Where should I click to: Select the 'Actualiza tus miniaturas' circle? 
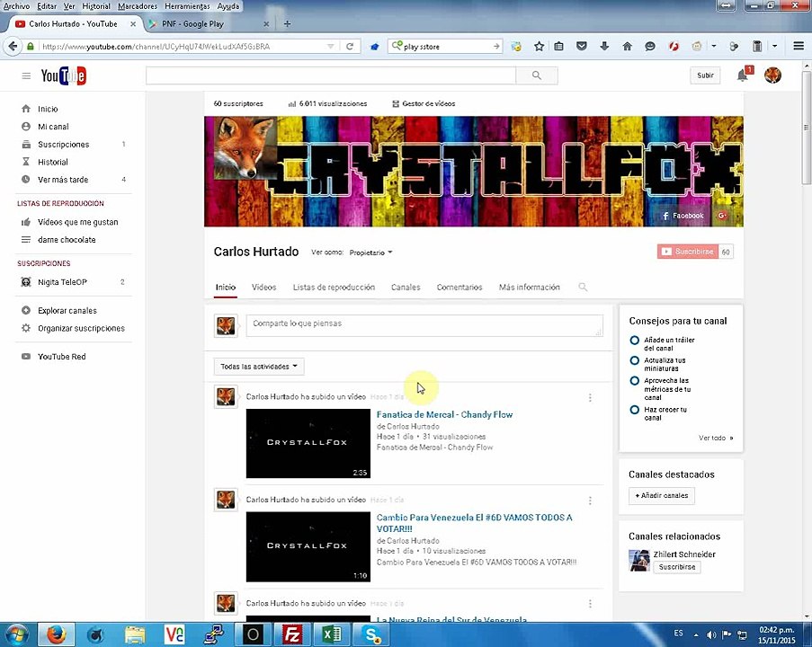634,360
